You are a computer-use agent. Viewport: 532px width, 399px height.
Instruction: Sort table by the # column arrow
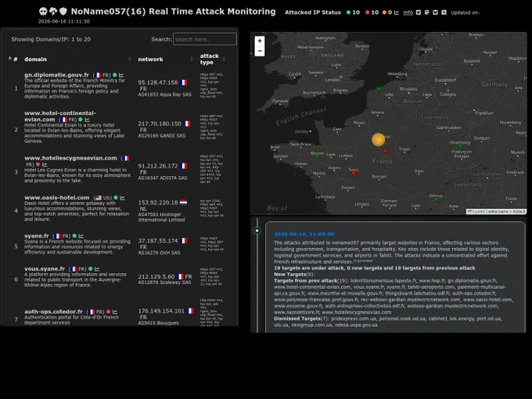tap(10, 59)
